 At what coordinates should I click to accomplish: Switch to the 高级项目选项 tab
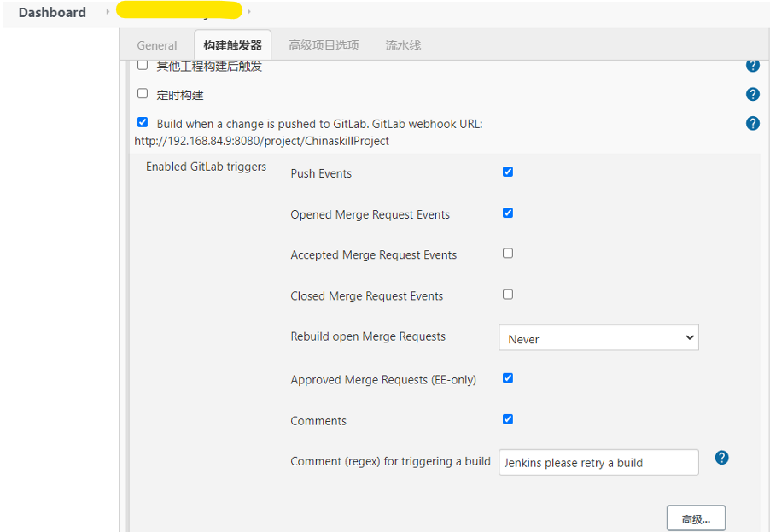pos(324,45)
